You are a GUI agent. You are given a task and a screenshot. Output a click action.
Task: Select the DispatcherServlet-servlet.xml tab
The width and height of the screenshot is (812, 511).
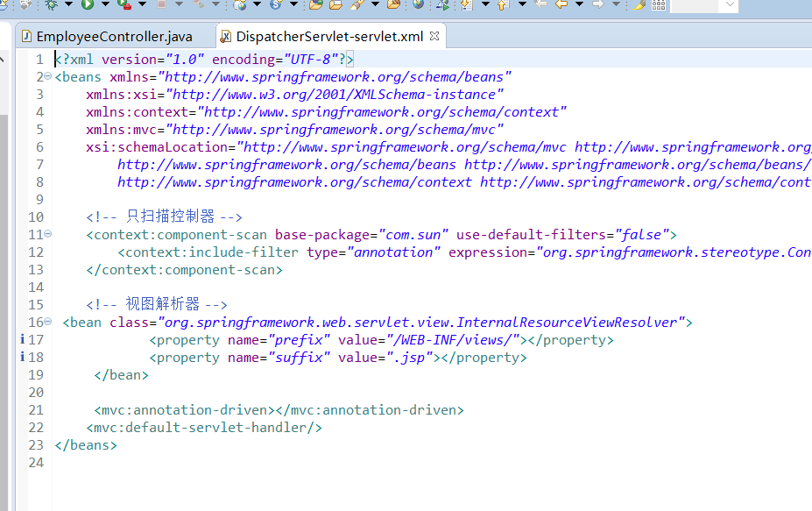pyautogui.click(x=329, y=36)
